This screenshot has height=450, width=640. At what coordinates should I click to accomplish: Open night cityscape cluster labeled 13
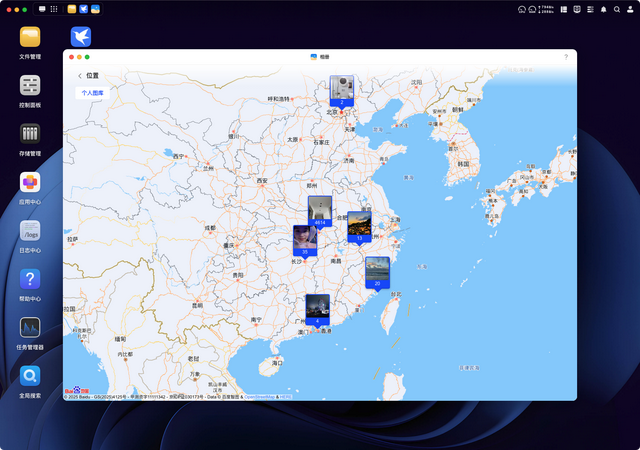pos(359,227)
